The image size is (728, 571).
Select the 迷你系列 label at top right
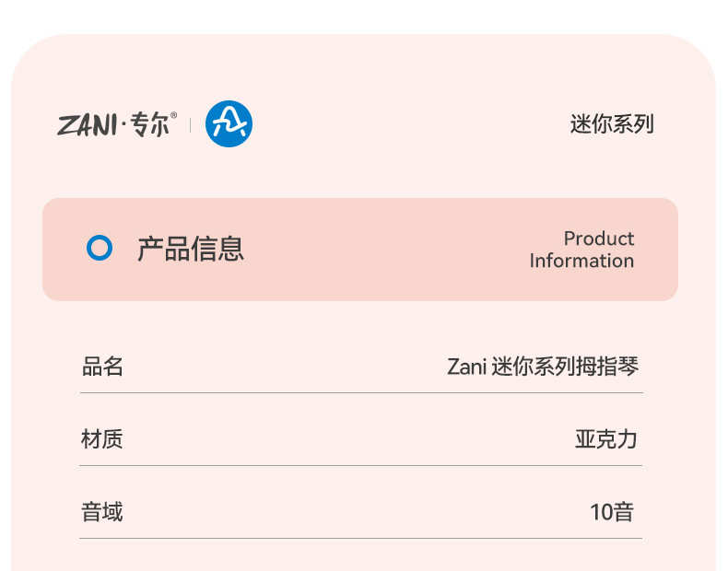(x=612, y=123)
